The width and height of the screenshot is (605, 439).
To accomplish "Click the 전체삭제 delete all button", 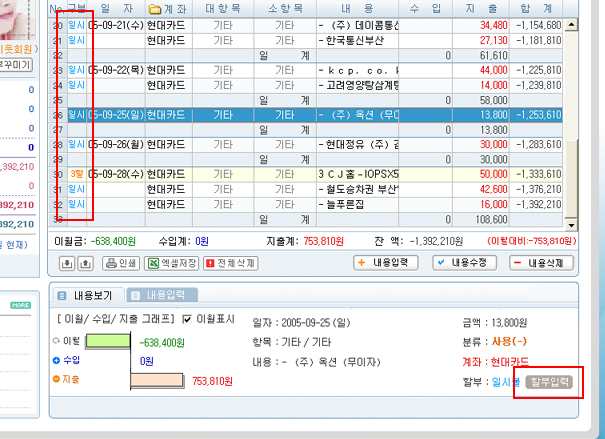I will (230, 263).
